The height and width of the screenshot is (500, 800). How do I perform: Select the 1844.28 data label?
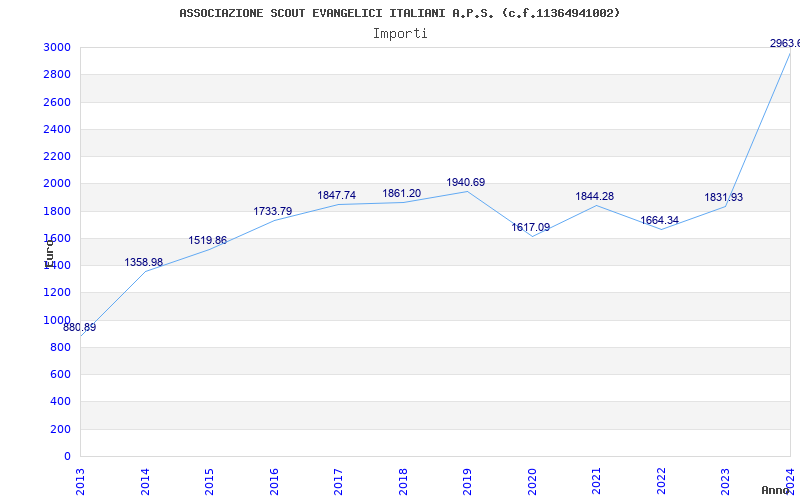[595, 196]
